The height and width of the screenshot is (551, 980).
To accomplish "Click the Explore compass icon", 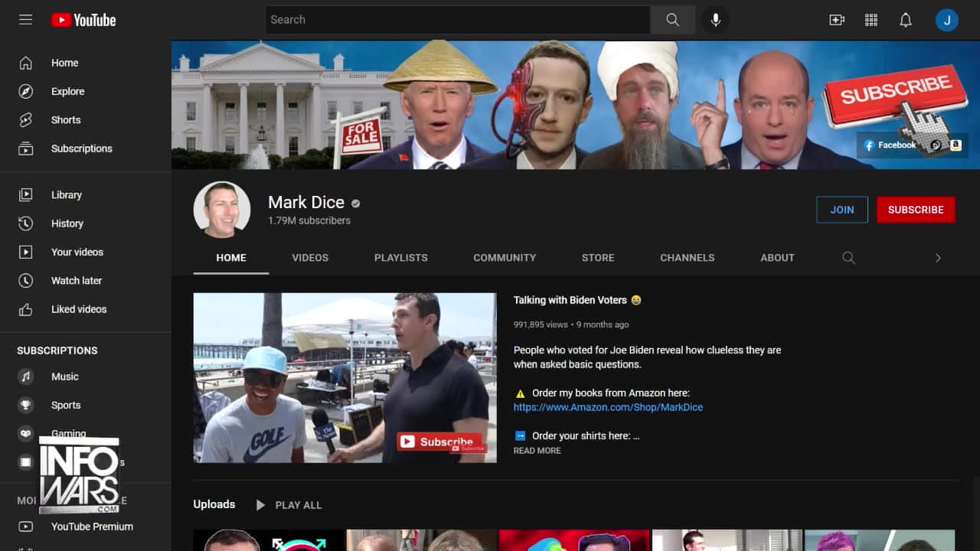I will tap(26, 91).
